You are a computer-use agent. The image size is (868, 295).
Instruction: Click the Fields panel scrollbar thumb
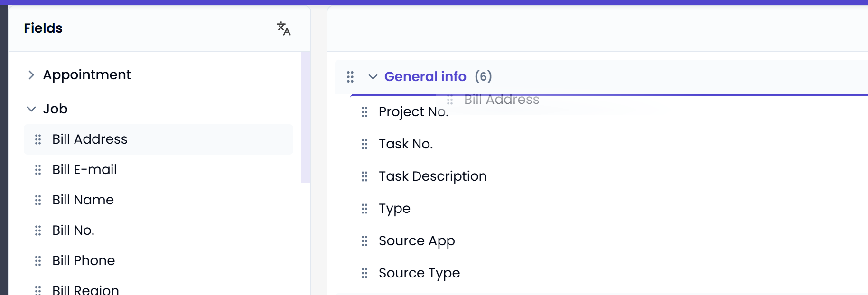tap(306, 117)
